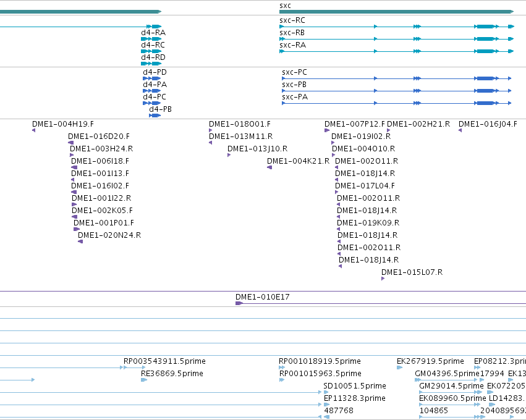The height and width of the screenshot is (420, 526).
Task: Select the d4-RD transcript label
Action: 153,57
